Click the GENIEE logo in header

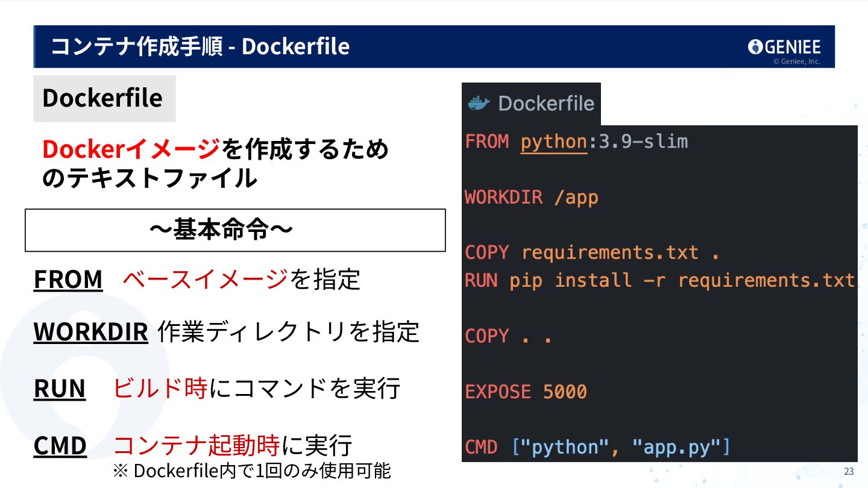pyautogui.click(x=784, y=47)
